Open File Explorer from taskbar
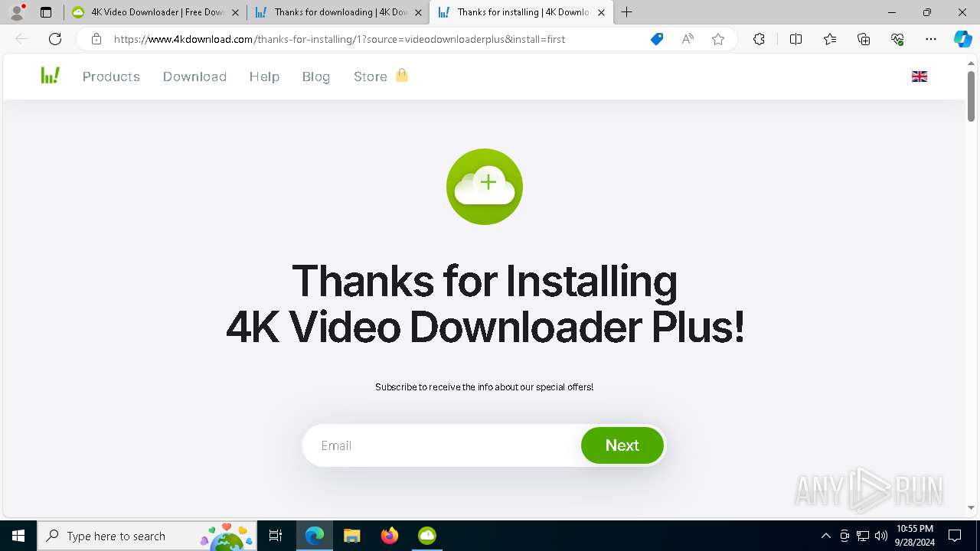Image resolution: width=980 pixels, height=551 pixels. [351, 536]
